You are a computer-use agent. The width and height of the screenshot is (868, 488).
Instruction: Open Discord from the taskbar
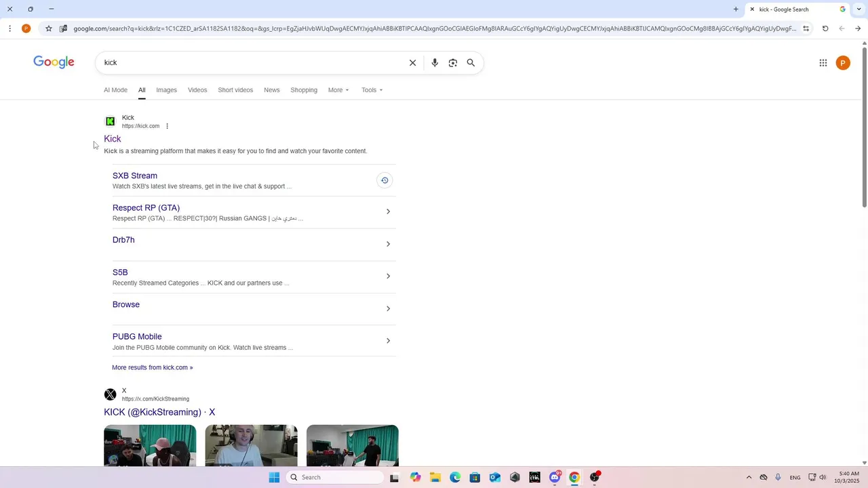coord(555,477)
